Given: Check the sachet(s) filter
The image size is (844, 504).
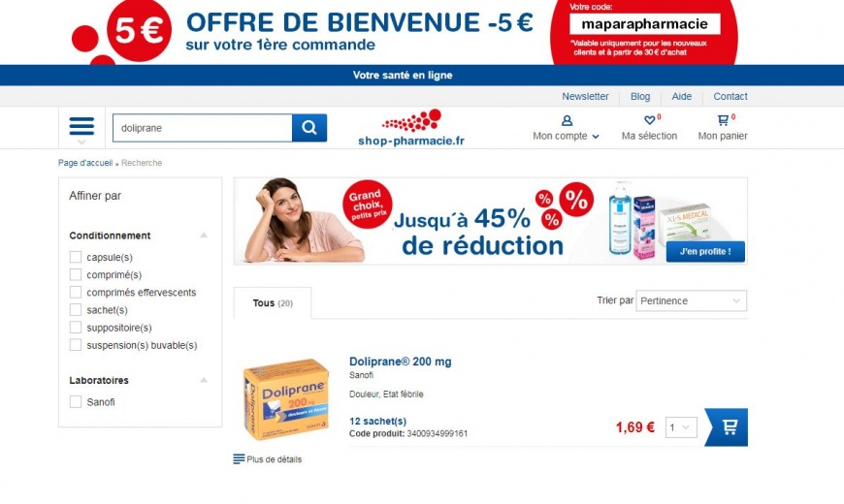Looking at the screenshot, I should pyautogui.click(x=76, y=310).
